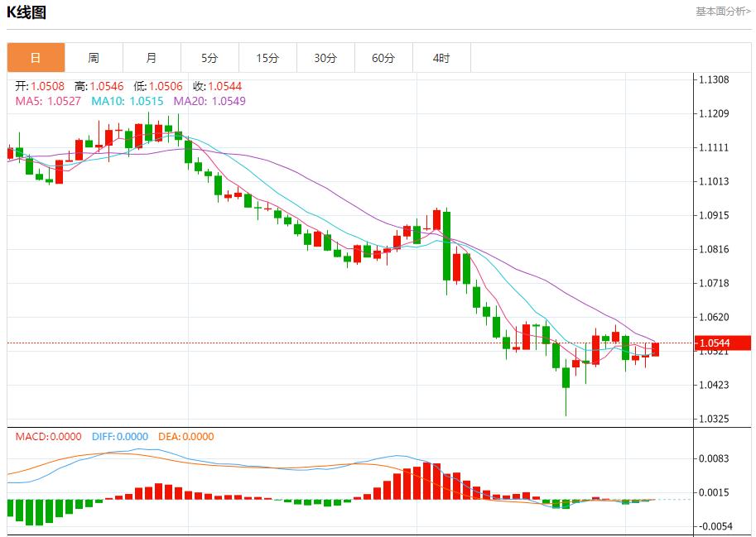Screen dimensions: 756x537
Task: Select the 日 daily chart tab
Action: (x=36, y=58)
